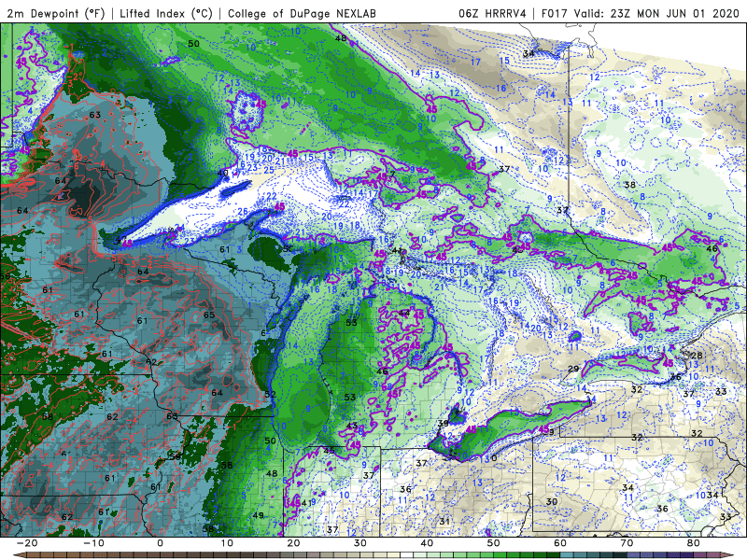Select the '0' label on the color scale

(160, 543)
